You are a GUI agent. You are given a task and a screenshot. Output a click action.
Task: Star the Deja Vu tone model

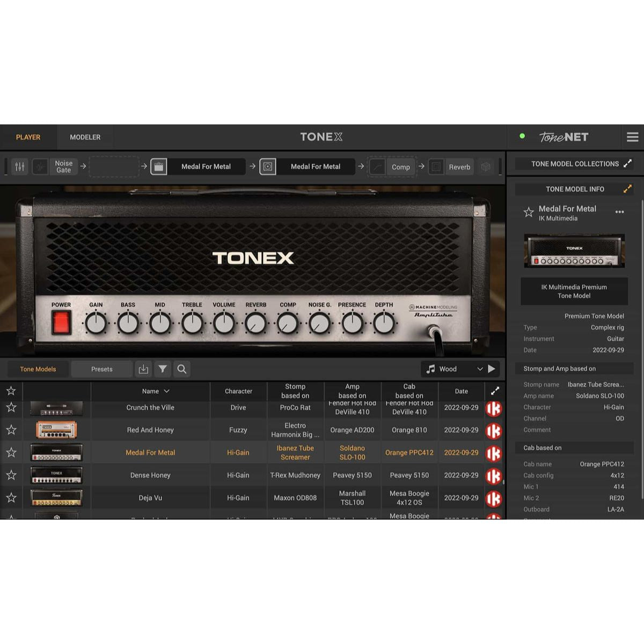11,498
